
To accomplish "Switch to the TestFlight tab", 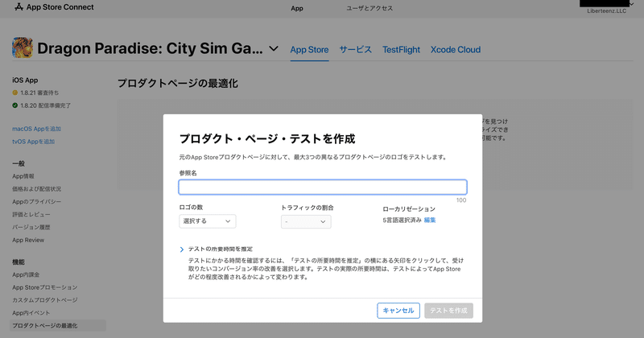I will [401, 50].
